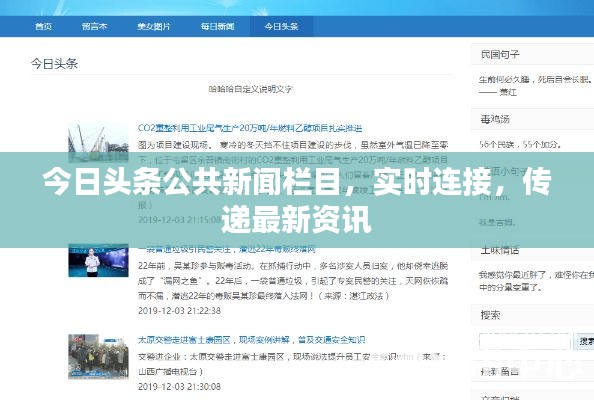Open the drug dealer arrest headline
Image resolution: width=594 pixels, height=400 pixels.
227,249
